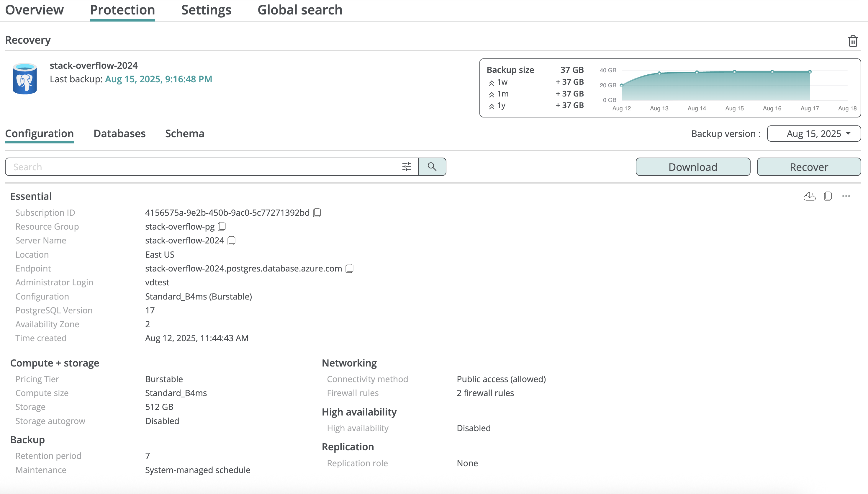Click the cloud download icon in Essential

(809, 196)
